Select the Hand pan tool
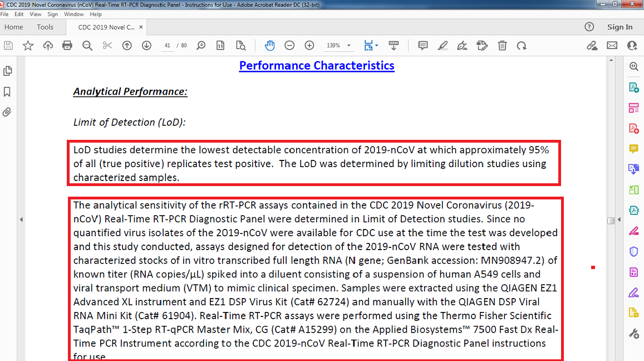Image resolution: width=644 pixels, height=361 pixels. point(270,46)
